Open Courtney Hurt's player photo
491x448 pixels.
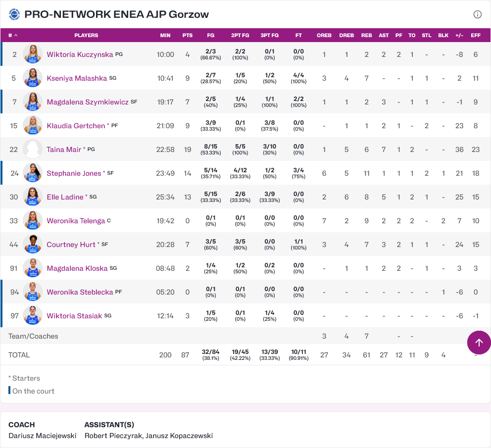pyautogui.click(x=33, y=245)
